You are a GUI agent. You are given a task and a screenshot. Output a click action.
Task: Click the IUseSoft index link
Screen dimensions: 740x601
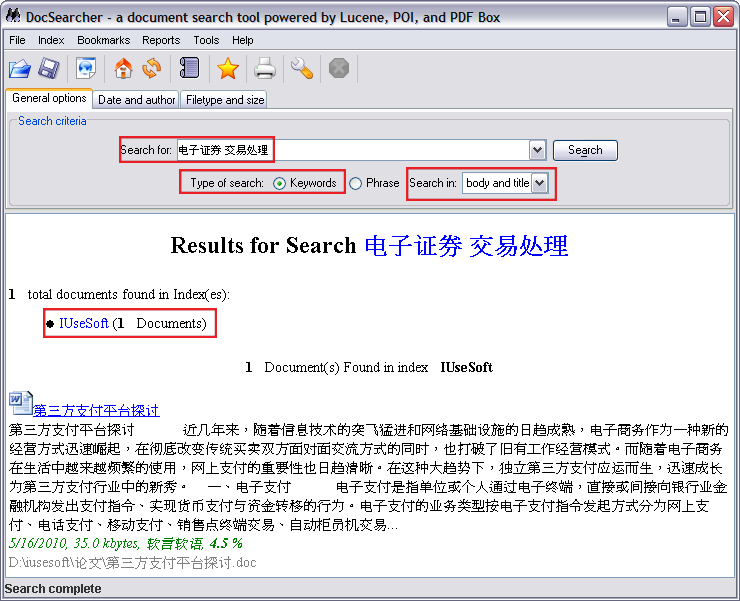point(84,323)
